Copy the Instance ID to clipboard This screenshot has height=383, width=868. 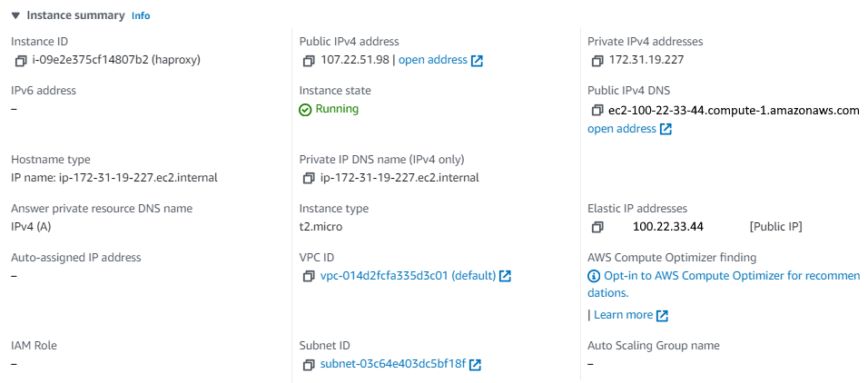pyautogui.click(x=21, y=61)
